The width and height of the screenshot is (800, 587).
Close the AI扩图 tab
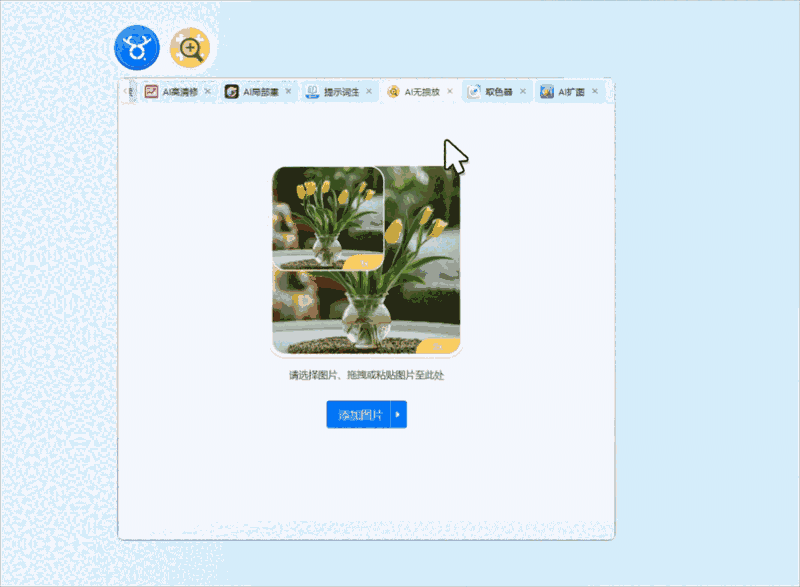point(595,91)
